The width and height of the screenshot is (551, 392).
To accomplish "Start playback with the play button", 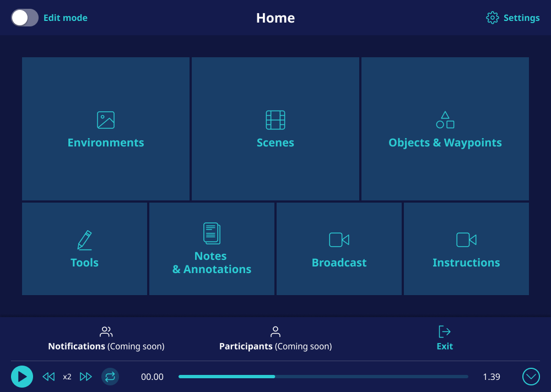I will [22, 377].
